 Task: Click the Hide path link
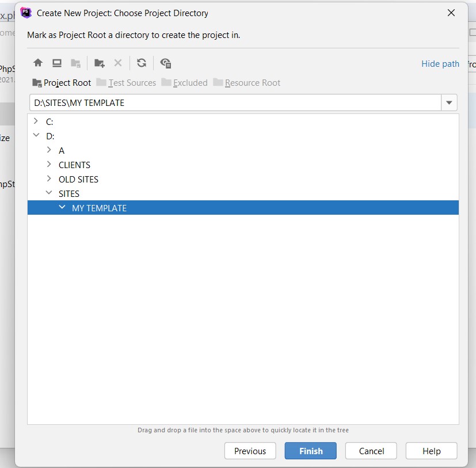click(440, 64)
